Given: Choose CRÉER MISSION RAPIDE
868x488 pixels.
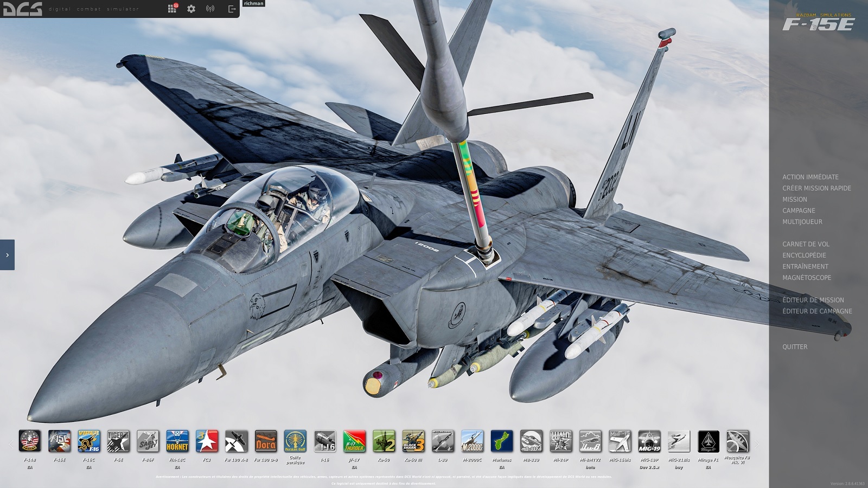Looking at the screenshot, I should (816, 188).
